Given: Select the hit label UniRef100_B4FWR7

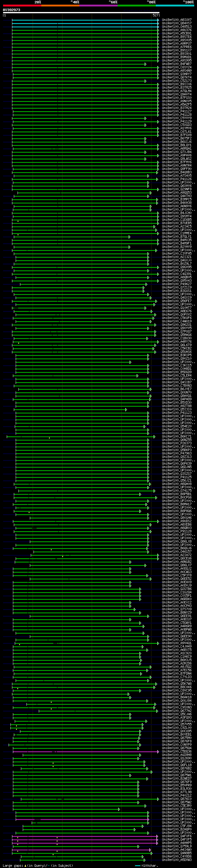Looking at the screenshot, I should [x=176, y=64].
